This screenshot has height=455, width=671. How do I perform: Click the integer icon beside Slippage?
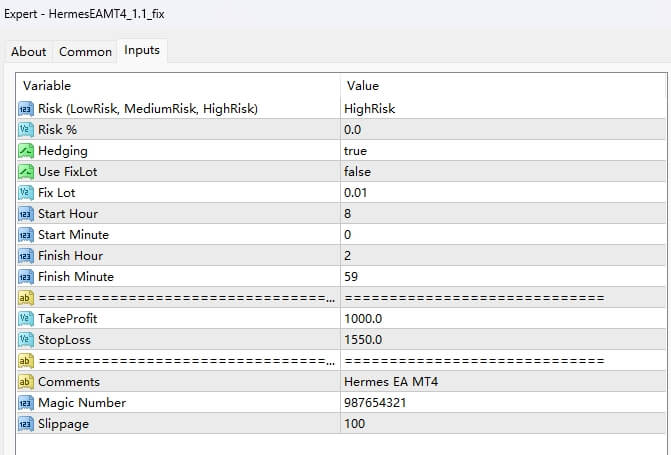coord(26,424)
